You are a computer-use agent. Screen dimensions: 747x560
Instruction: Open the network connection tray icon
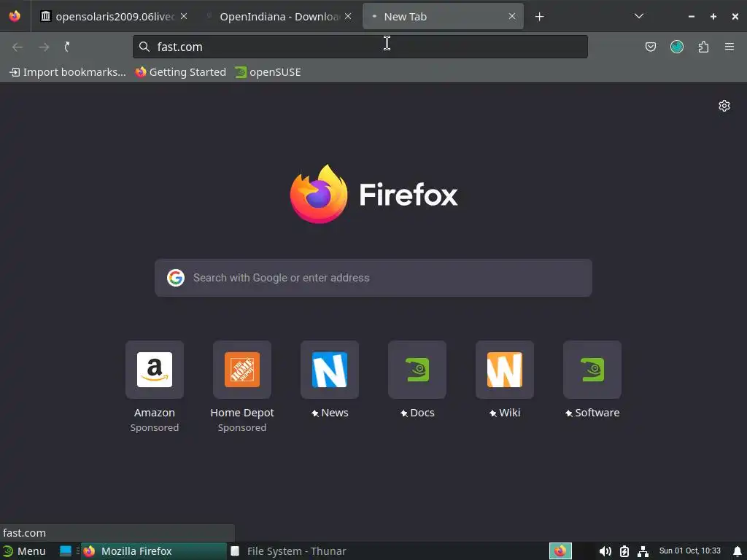pyautogui.click(x=643, y=551)
